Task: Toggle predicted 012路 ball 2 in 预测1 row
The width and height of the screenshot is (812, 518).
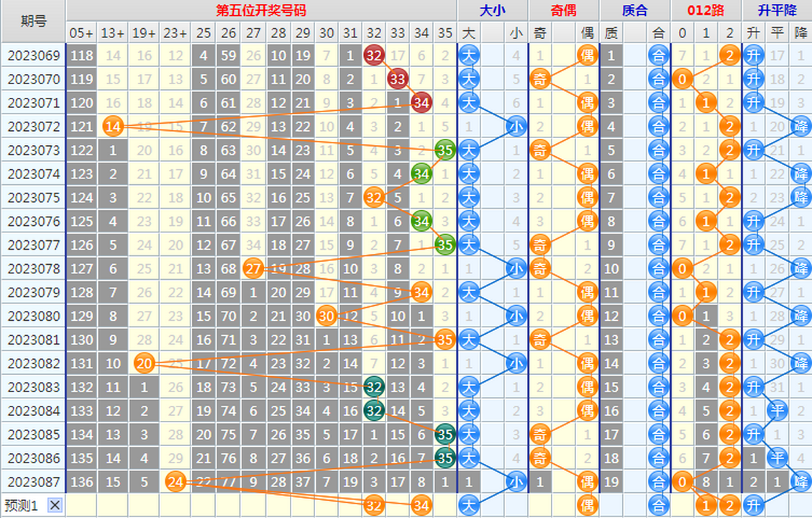Action: pos(730,506)
